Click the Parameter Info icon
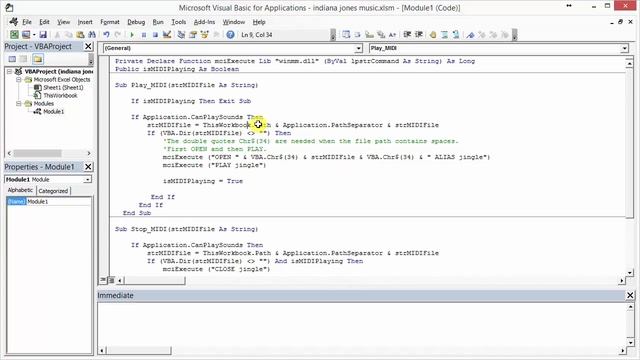The image size is (640, 360). tap(381, 35)
